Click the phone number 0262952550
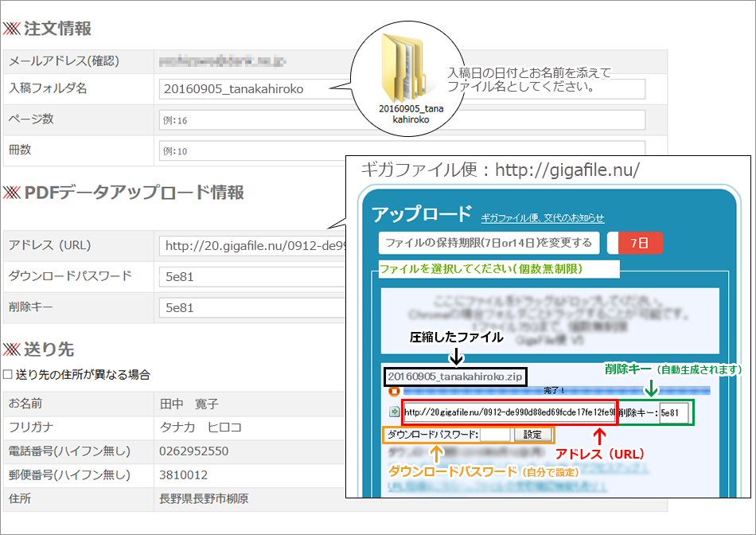 (194, 451)
